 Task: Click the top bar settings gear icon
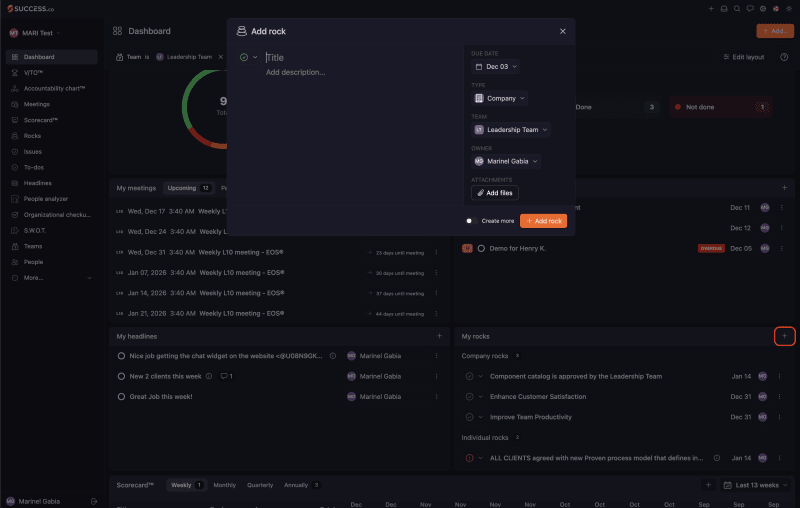pos(763,9)
